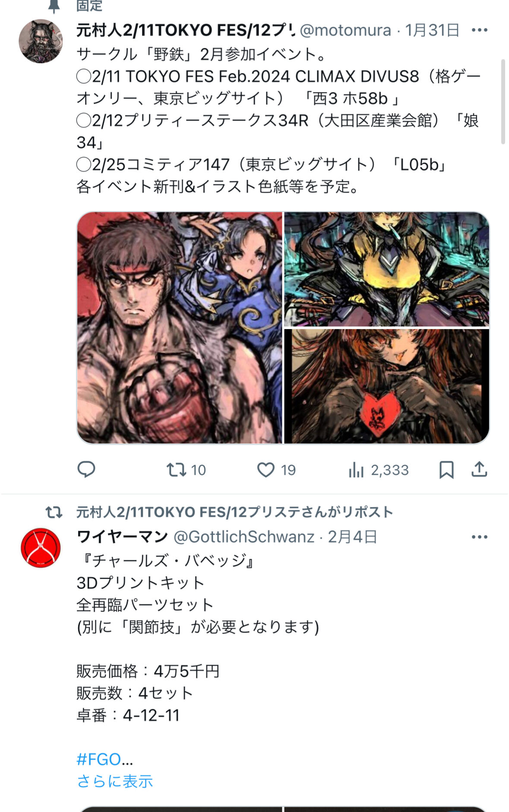Share the motomura event tweet
509x812 pixels.
point(479,469)
